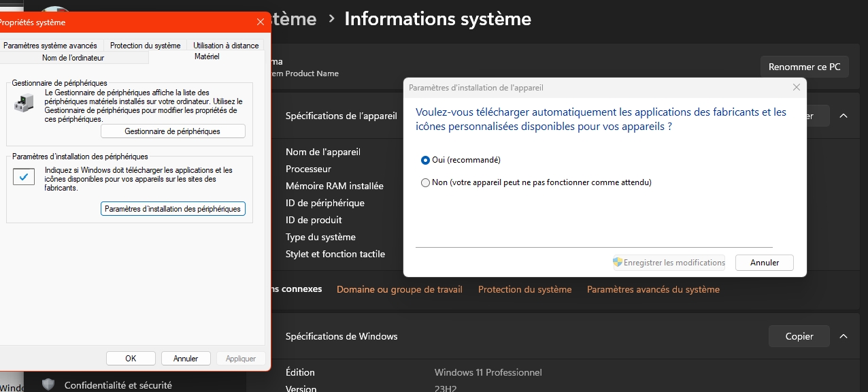
Task: Click Appliquer in Propriétés système window
Action: [x=241, y=359]
